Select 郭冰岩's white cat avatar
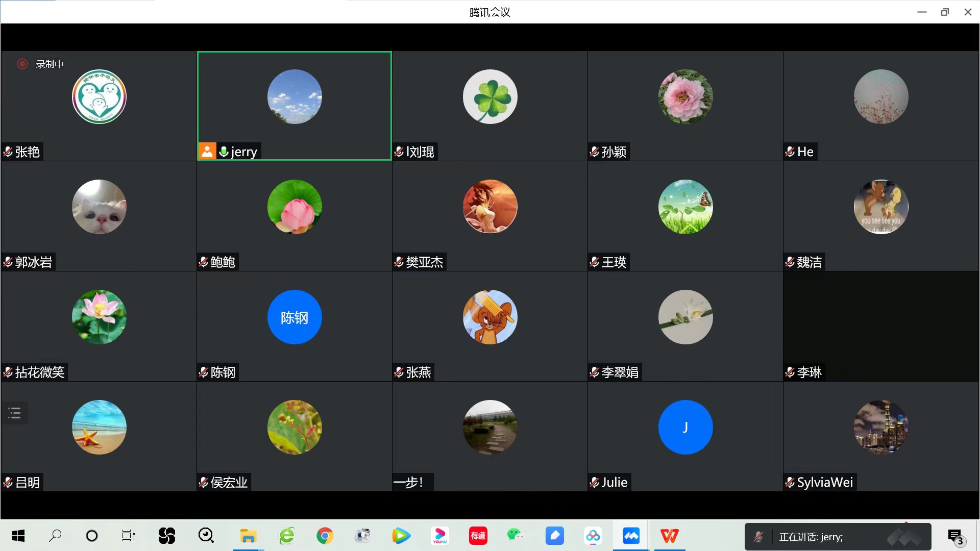 click(99, 207)
